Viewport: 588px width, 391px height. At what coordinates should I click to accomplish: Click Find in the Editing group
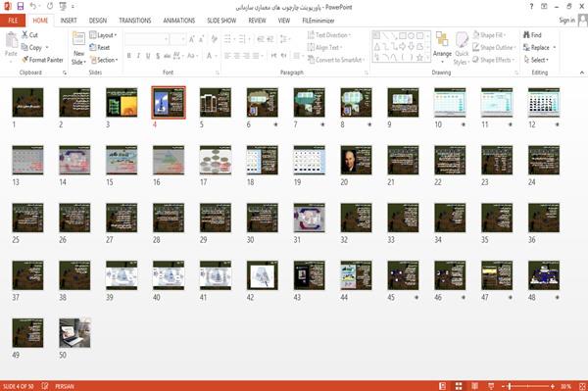pyautogui.click(x=532, y=35)
